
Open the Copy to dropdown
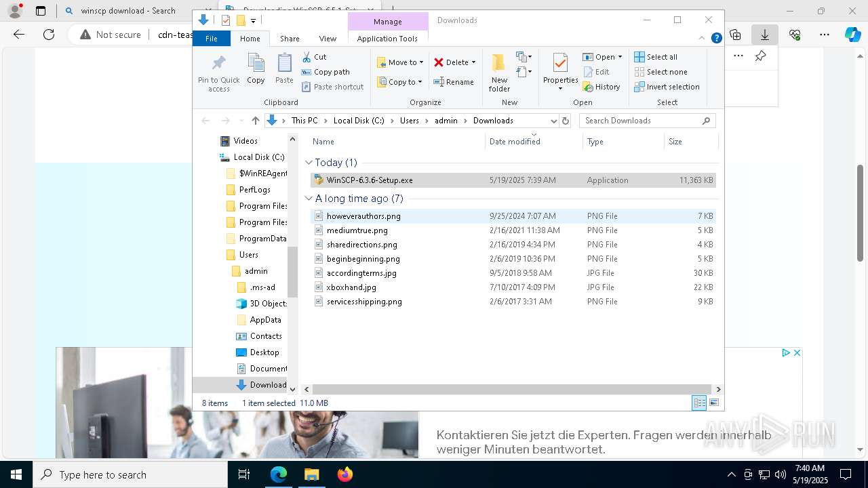pos(399,82)
